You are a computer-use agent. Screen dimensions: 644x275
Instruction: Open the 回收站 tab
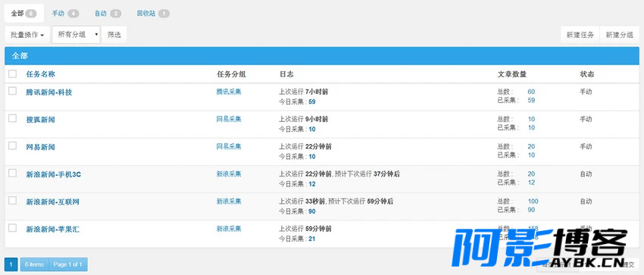(153, 14)
